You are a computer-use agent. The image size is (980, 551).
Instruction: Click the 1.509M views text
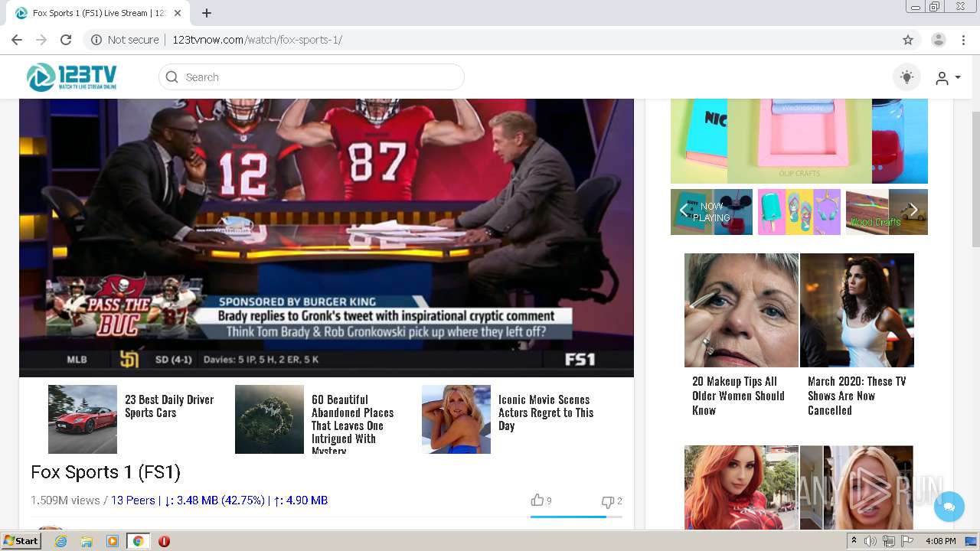65,500
